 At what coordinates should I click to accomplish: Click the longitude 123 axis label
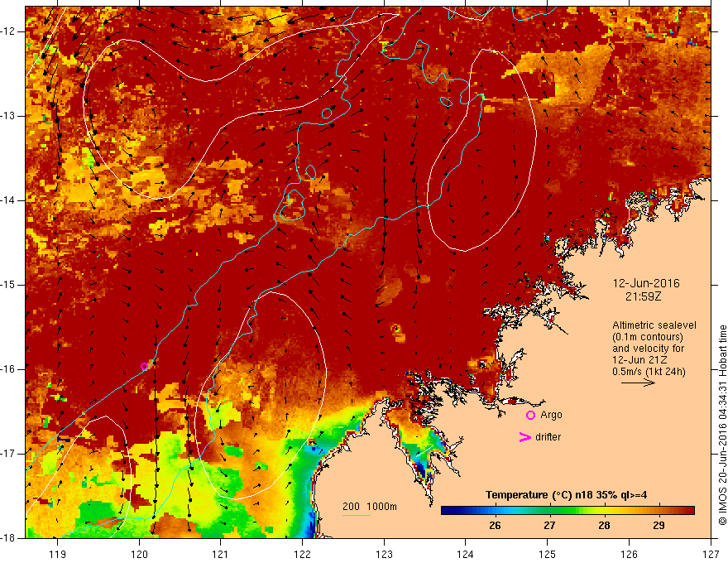(384, 554)
